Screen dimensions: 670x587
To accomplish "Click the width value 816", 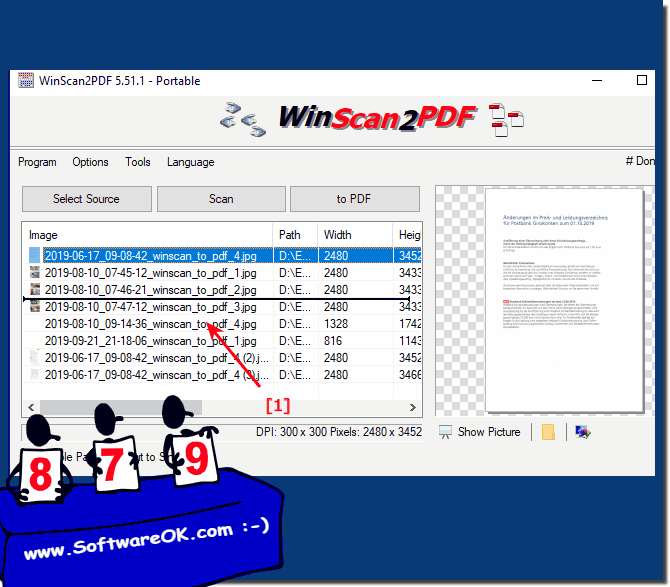I will coord(333,341).
